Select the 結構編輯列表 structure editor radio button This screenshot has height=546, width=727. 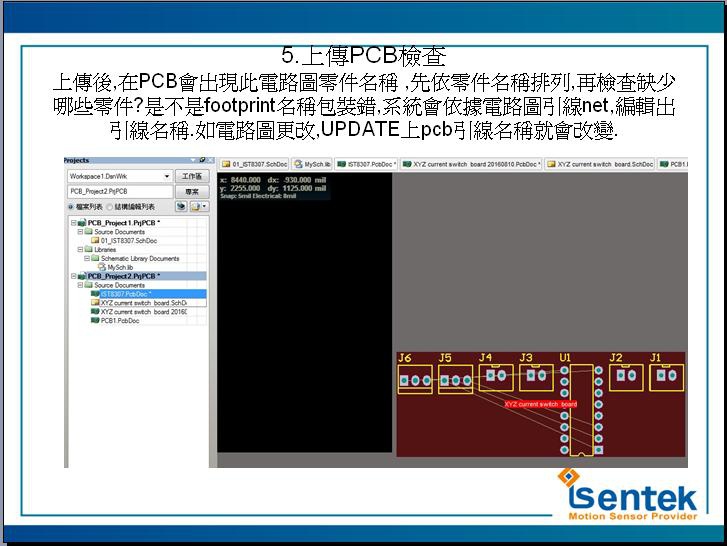pos(110,207)
